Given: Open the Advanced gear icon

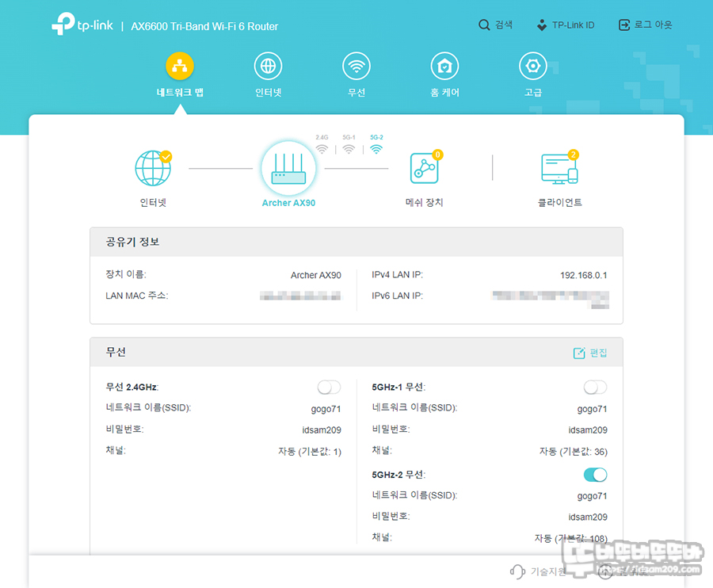Looking at the screenshot, I should click(x=532, y=66).
